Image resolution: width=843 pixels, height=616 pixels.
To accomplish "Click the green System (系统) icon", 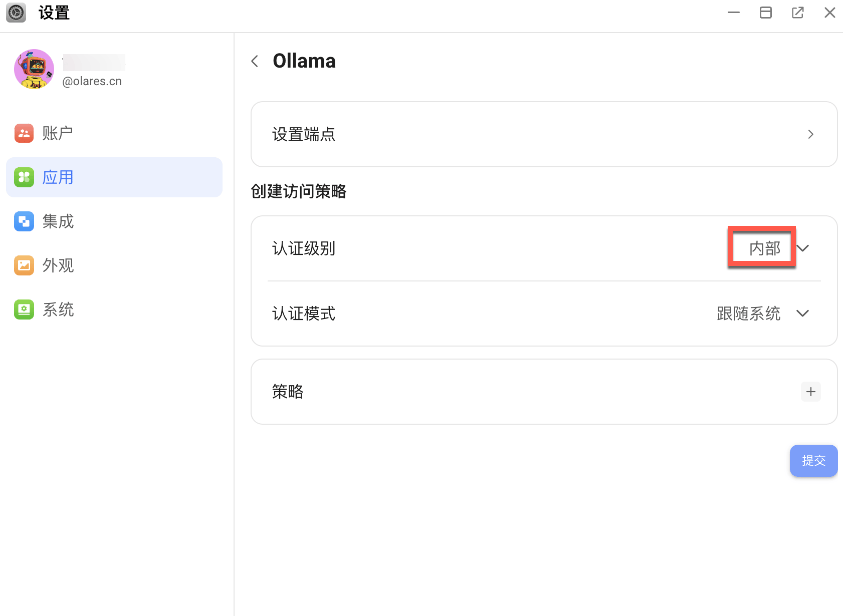I will pos(24,310).
